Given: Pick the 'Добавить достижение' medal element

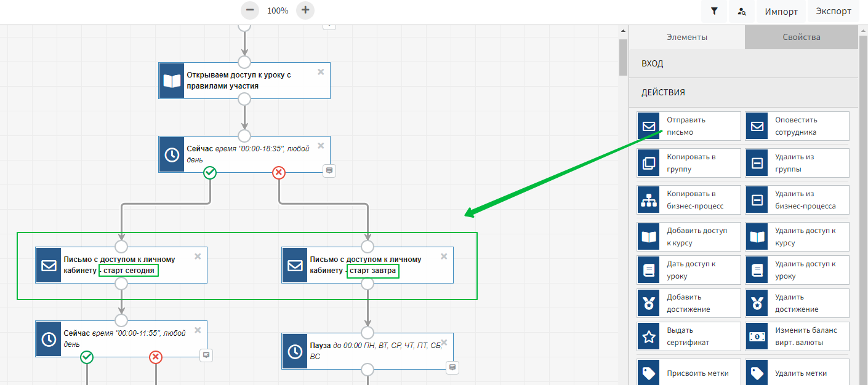Looking at the screenshot, I should click(689, 303).
